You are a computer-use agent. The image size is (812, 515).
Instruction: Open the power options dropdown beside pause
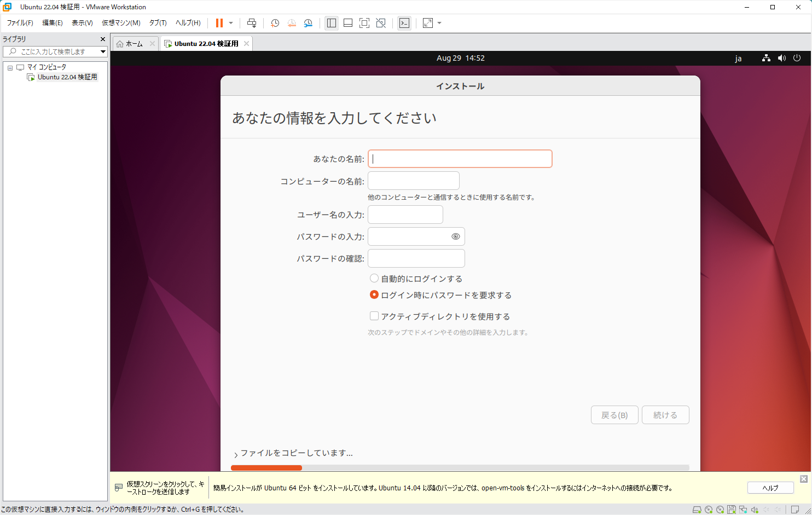231,23
